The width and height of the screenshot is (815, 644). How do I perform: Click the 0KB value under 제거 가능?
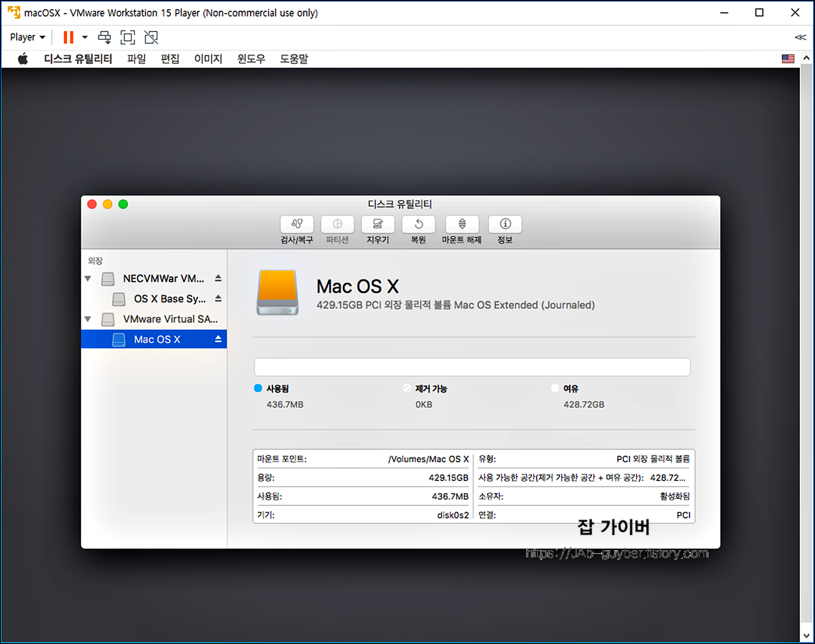click(x=424, y=405)
